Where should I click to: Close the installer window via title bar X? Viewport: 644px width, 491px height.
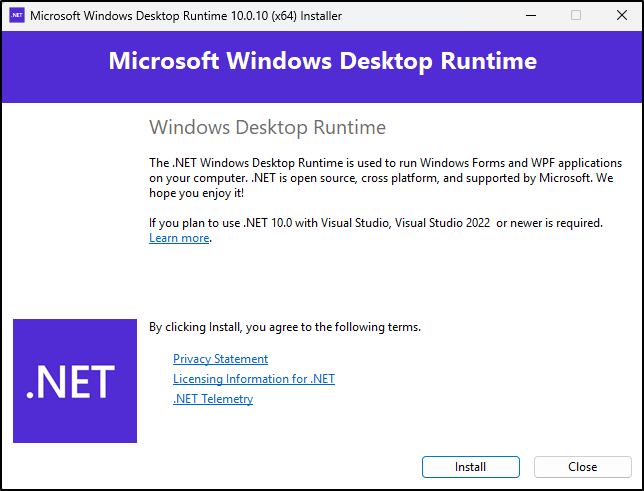(622, 16)
